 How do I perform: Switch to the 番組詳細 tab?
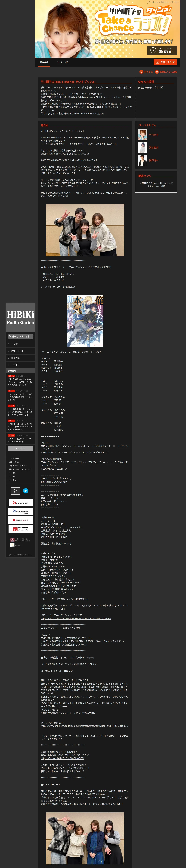pyautogui.click(x=44, y=62)
